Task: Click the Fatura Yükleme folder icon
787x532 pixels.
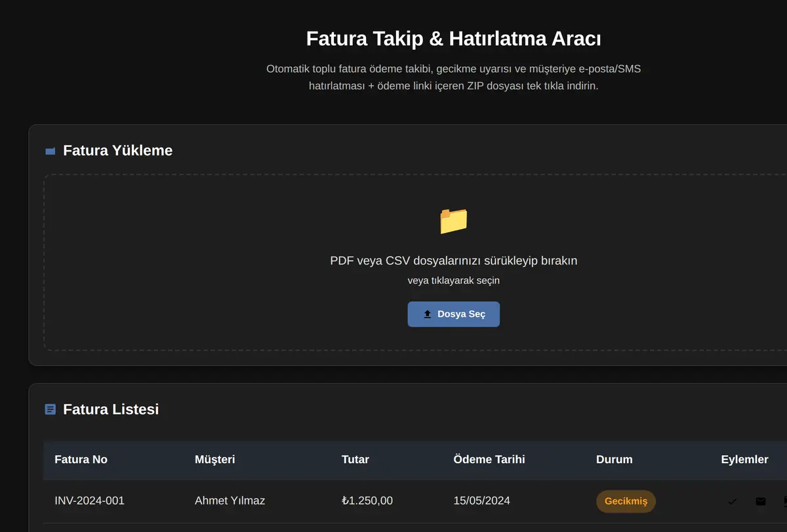Action: 50,151
